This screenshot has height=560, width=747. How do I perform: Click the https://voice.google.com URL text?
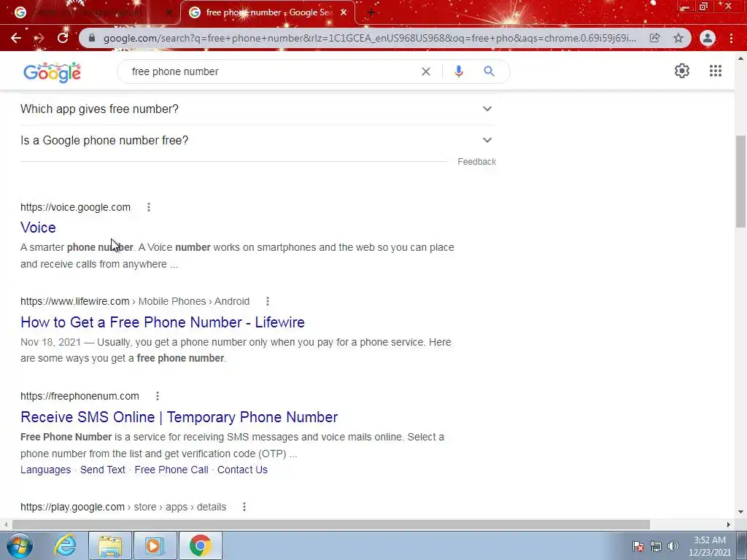tap(75, 207)
